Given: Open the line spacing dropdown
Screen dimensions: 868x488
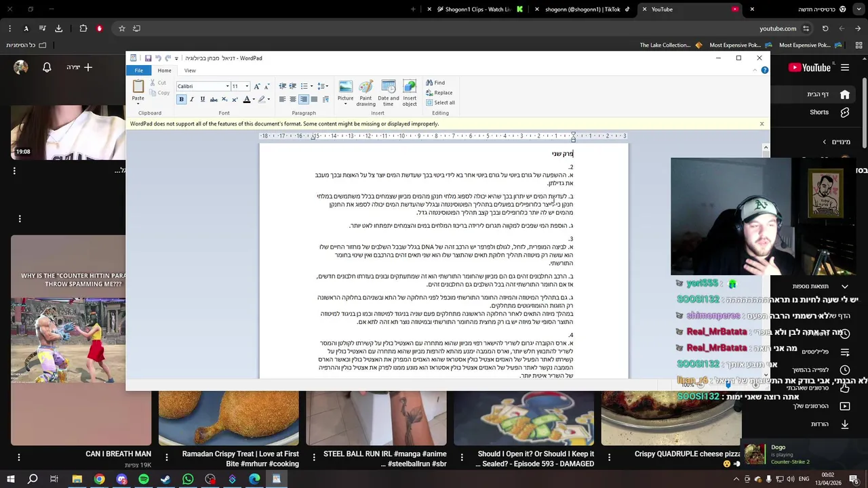Looking at the screenshot, I should [x=323, y=86].
